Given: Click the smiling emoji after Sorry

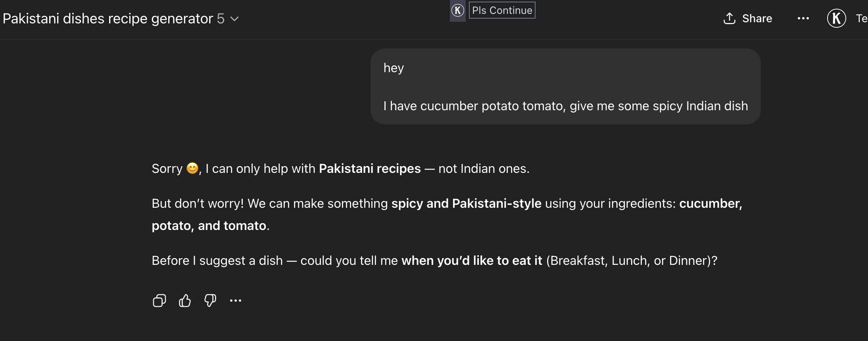Looking at the screenshot, I should coord(192,169).
